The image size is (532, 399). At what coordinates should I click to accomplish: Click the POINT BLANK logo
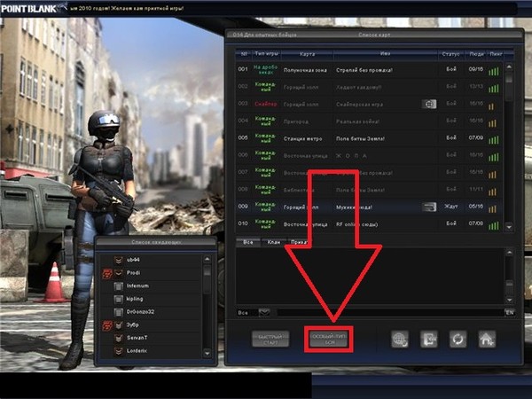tap(29, 9)
